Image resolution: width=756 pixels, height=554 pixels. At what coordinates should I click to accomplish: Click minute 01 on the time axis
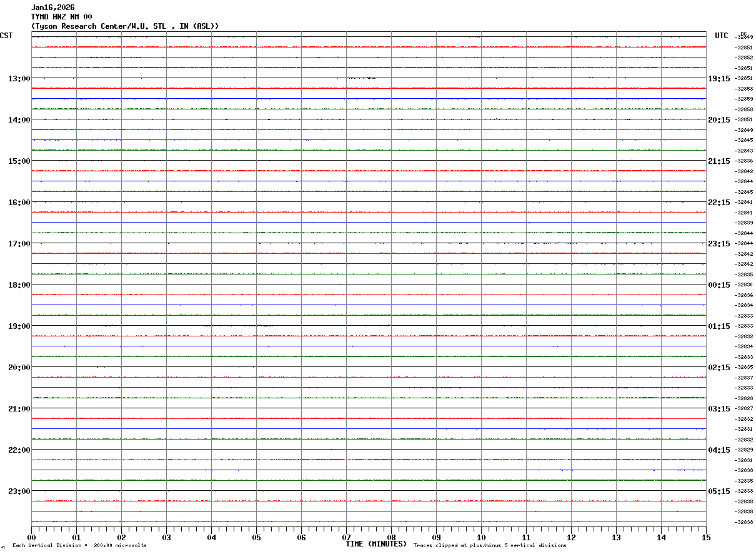76,537
